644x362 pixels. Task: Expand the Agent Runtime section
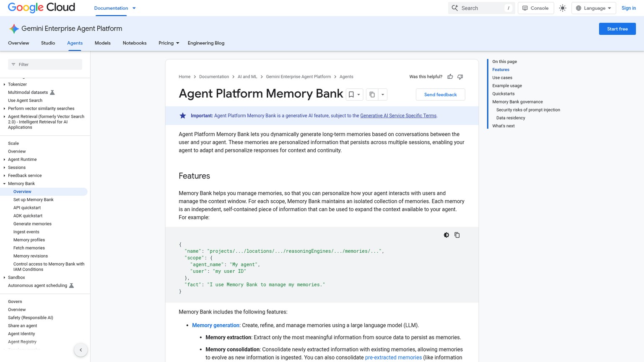coord(4,160)
